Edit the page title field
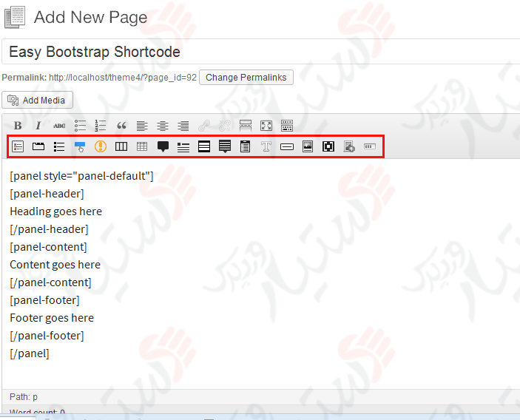 coord(260,52)
